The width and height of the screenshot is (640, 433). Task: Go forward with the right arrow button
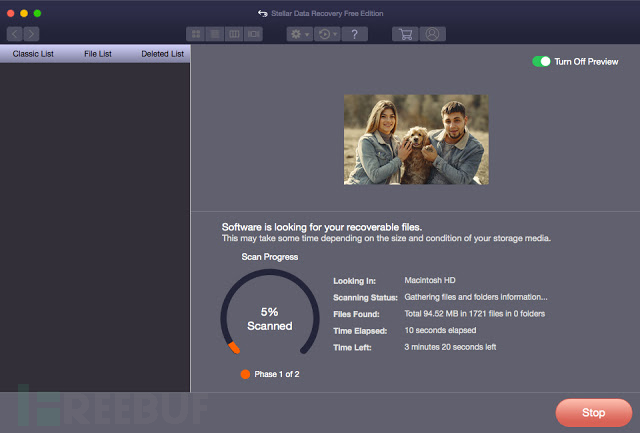(31, 34)
